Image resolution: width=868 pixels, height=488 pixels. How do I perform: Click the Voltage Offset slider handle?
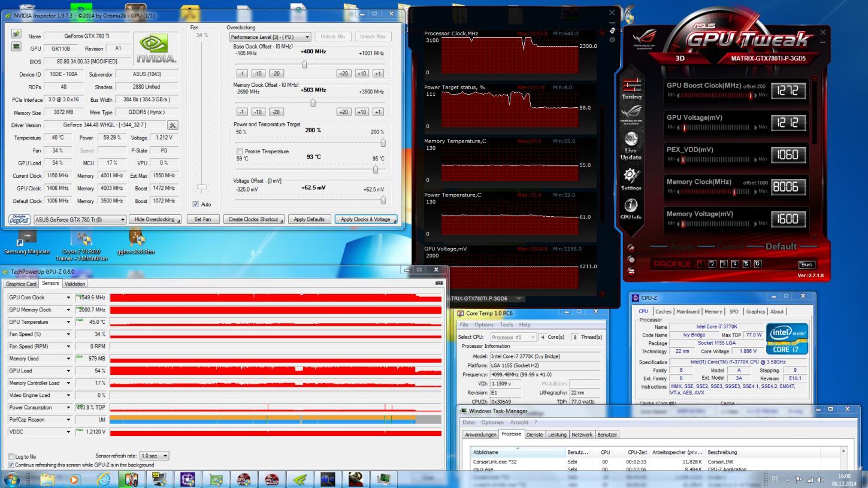pos(383,200)
